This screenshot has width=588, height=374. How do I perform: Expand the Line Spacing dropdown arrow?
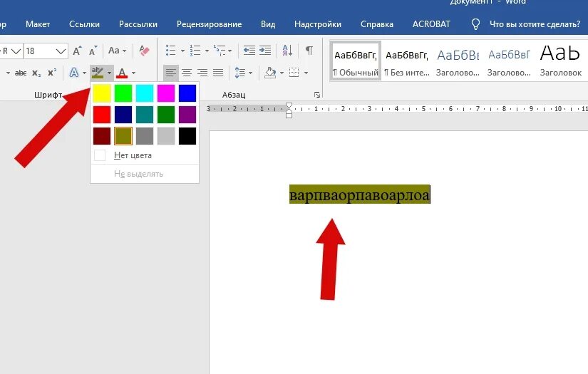250,73
